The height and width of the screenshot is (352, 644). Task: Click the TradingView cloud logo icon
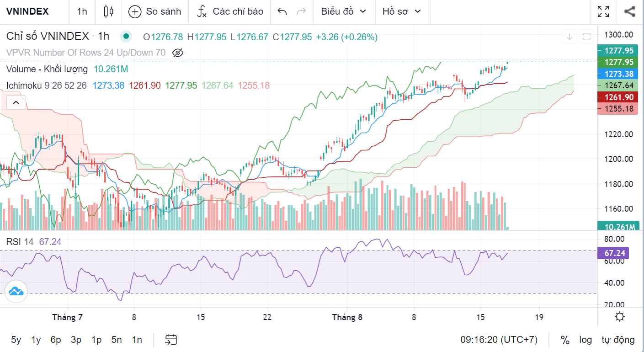coord(16,291)
